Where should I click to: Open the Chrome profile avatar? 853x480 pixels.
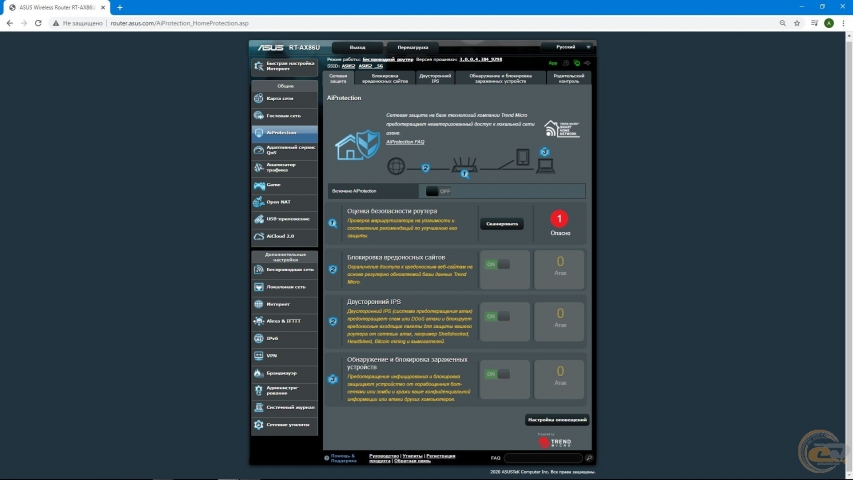click(829, 23)
